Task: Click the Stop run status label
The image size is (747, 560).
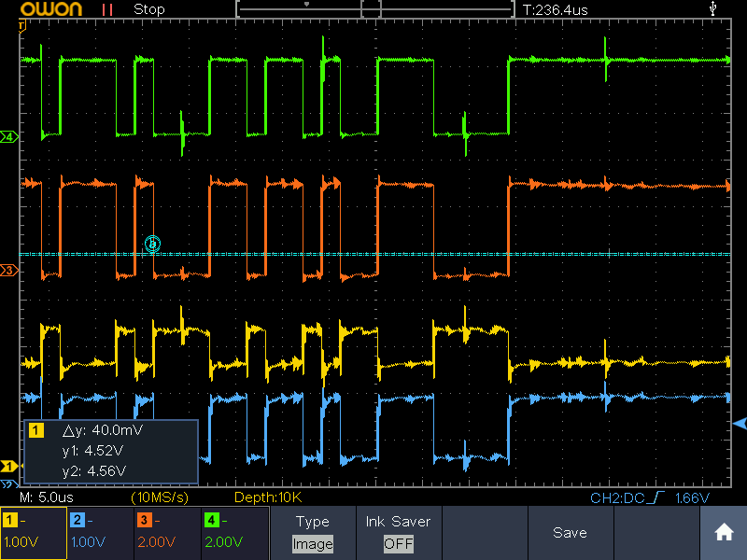Action: tap(149, 9)
